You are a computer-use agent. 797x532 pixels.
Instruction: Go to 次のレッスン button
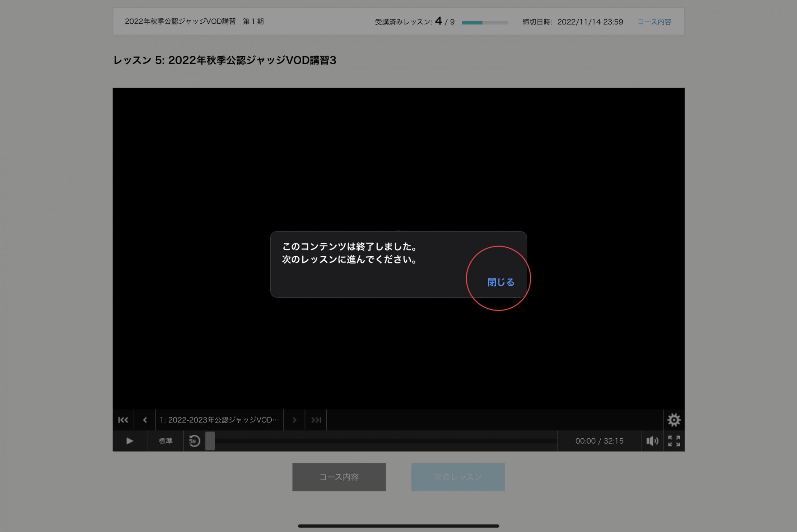pyautogui.click(x=458, y=477)
